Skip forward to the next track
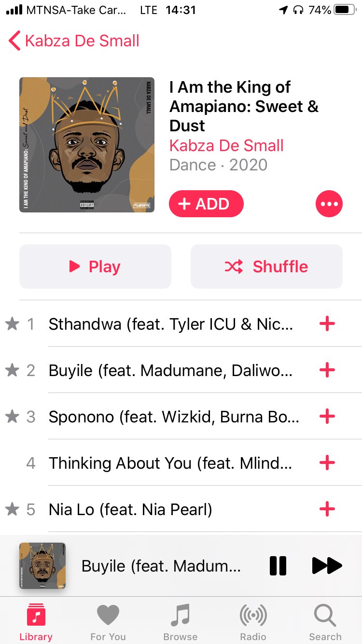This screenshot has width=362, height=644. tap(327, 566)
